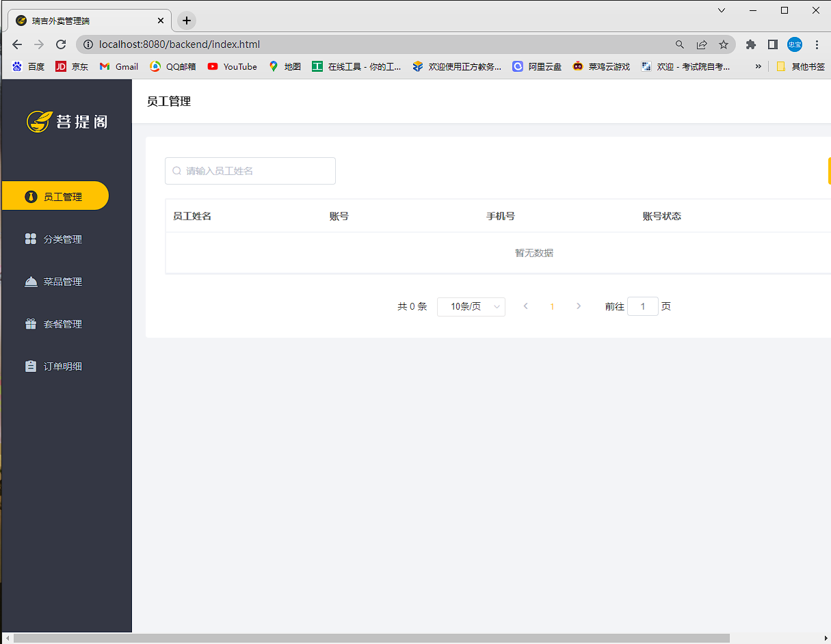The height and width of the screenshot is (644, 831).
Task: Open the 欢迎 - 考试院自考 bookmark
Action: pyautogui.click(x=686, y=66)
